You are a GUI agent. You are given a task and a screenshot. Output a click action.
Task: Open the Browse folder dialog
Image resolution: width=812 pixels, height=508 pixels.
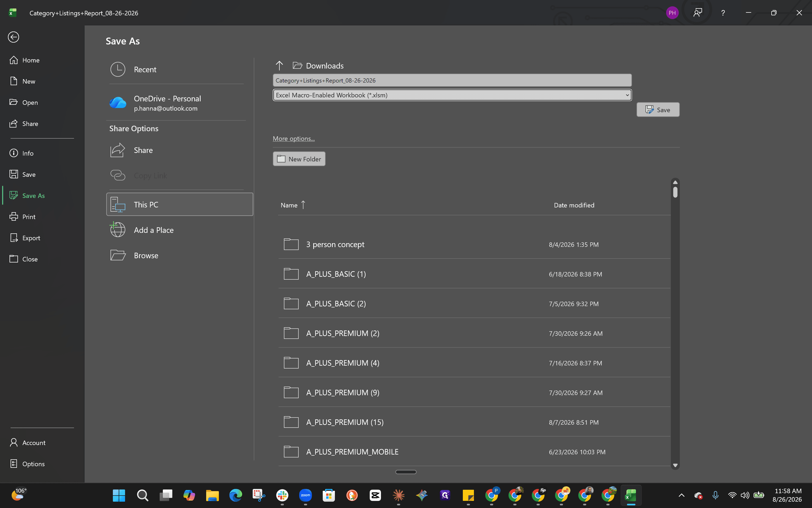[179, 255]
